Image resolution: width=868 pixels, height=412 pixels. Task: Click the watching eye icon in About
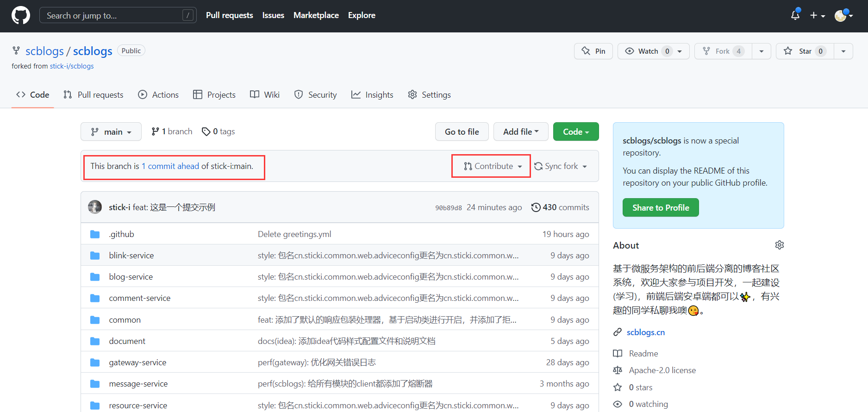pos(618,404)
